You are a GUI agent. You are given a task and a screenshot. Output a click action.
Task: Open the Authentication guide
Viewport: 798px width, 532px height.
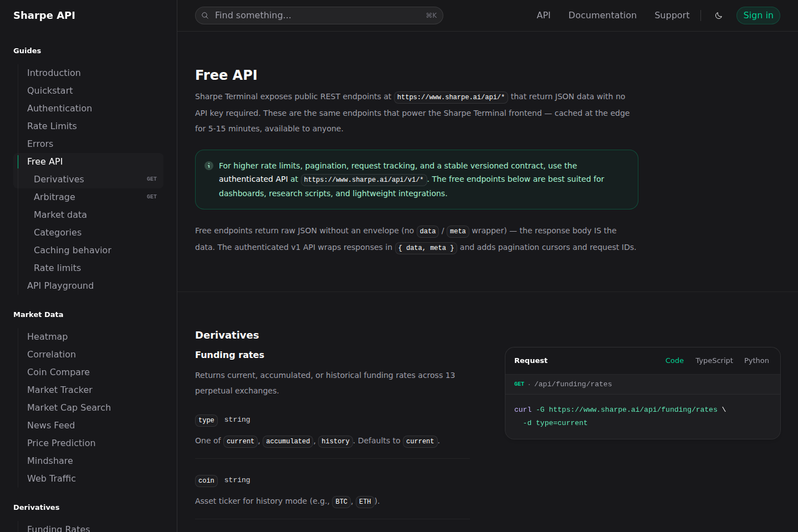tap(59, 108)
